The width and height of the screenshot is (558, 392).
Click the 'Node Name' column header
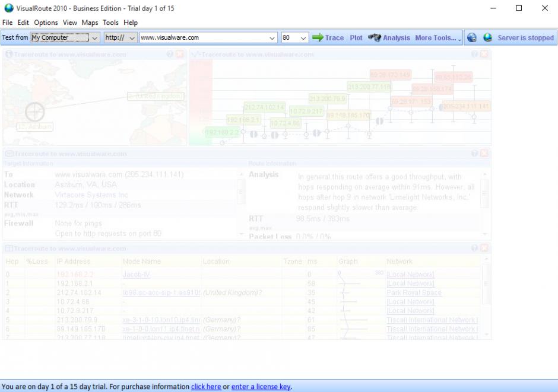pos(142,261)
